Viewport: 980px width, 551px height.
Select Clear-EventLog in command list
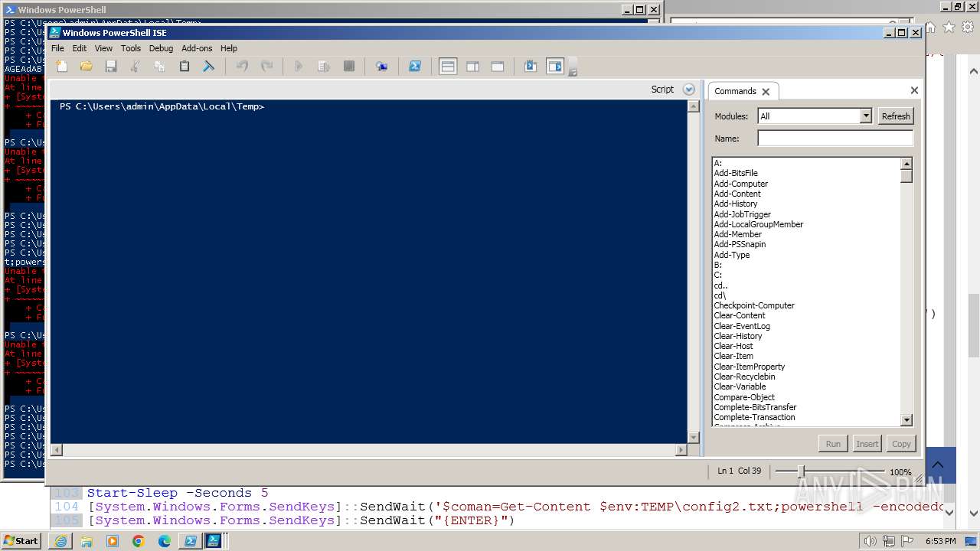point(742,326)
